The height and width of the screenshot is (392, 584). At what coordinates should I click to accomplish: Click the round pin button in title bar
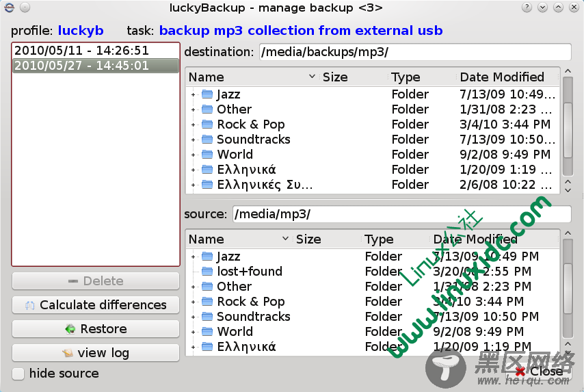[25, 8]
